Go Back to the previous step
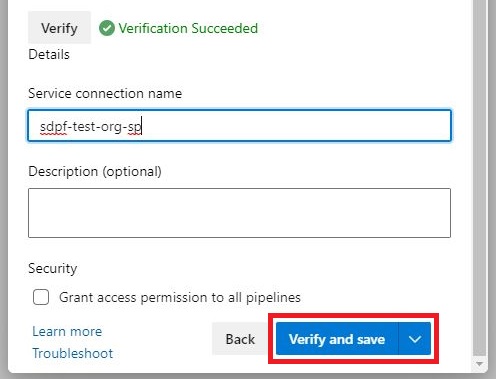Image resolution: width=496 pixels, height=379 pixels. coord(240,339)
